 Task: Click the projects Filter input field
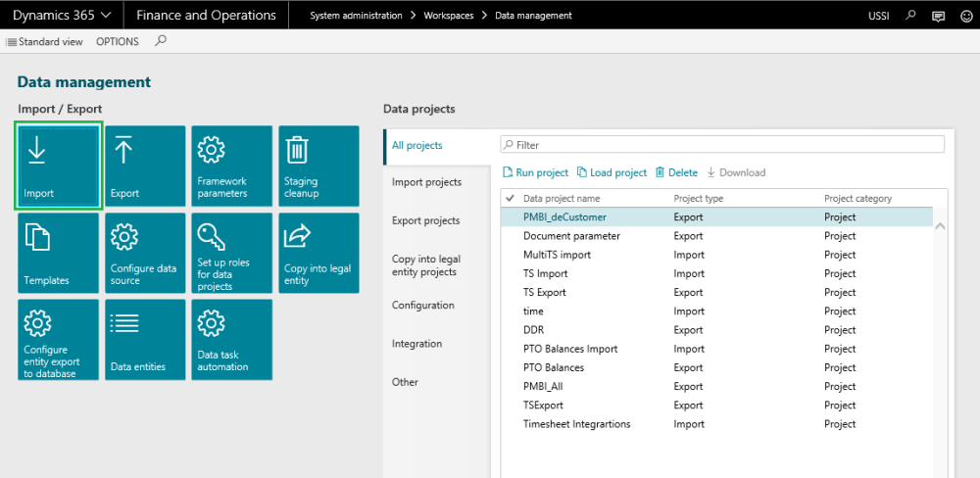pyautogui.click(x=722, y=145)
